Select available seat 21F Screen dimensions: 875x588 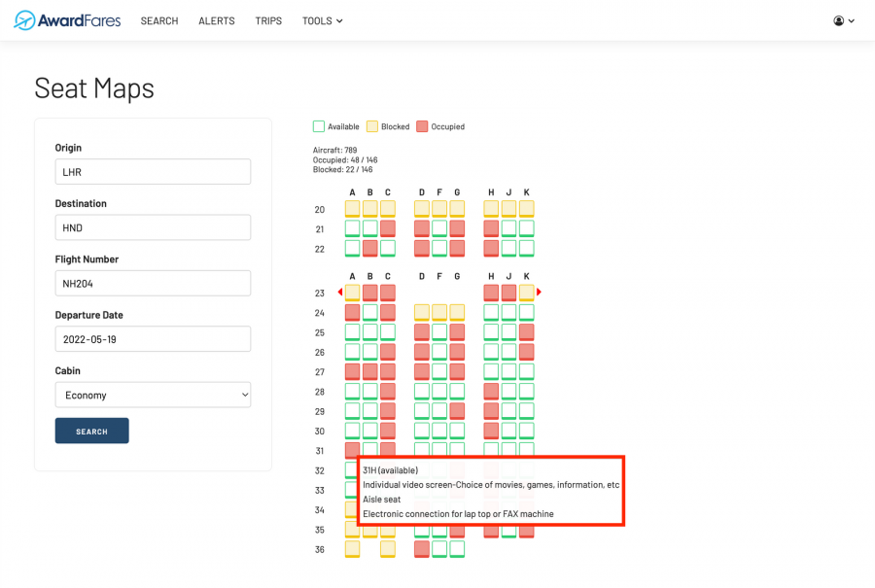pyautogui.click(x=439, y=228)
